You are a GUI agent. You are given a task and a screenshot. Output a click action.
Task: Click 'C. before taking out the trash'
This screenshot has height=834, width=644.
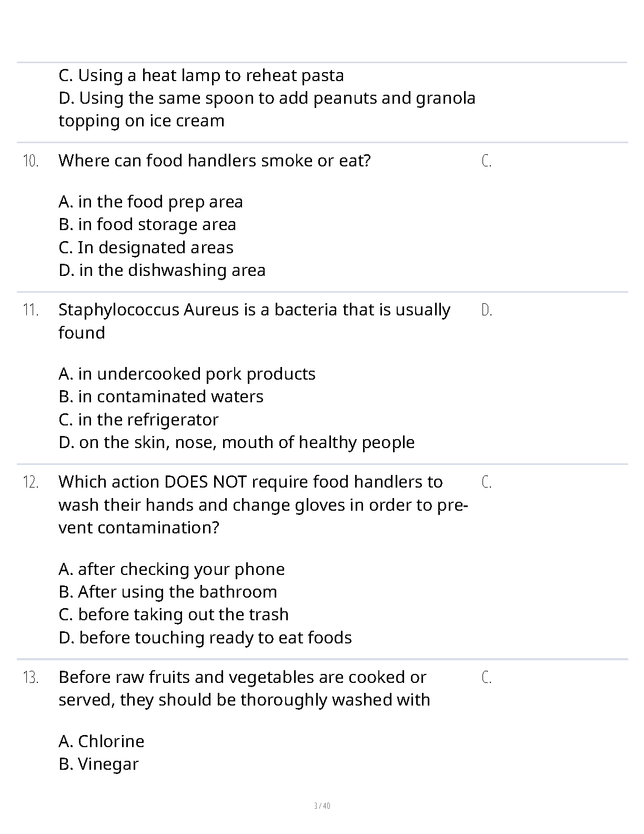pyautogui.click(x=174, y=614)
